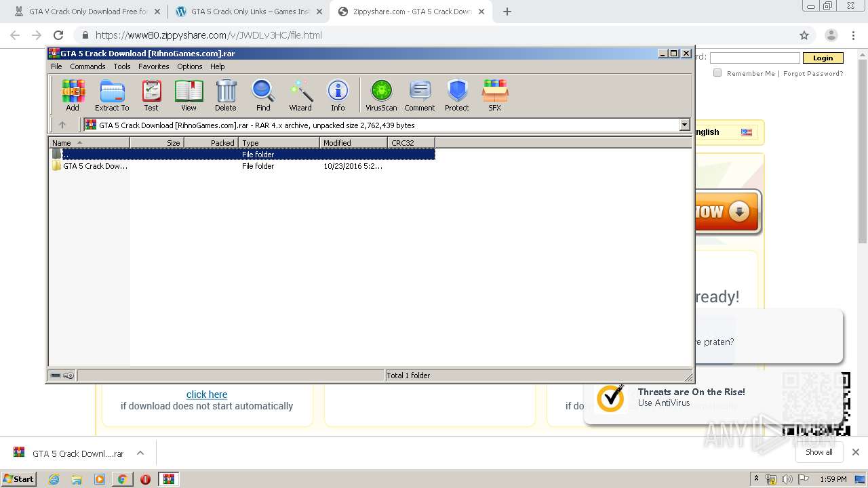
Task: Launch the Wizard tool
Action: click(300, 95)
